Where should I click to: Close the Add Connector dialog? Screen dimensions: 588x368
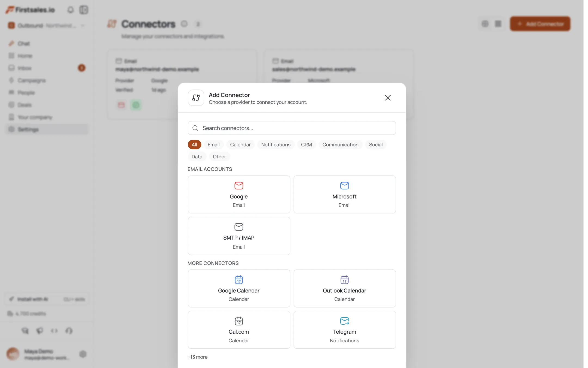[x=388, y=98]
